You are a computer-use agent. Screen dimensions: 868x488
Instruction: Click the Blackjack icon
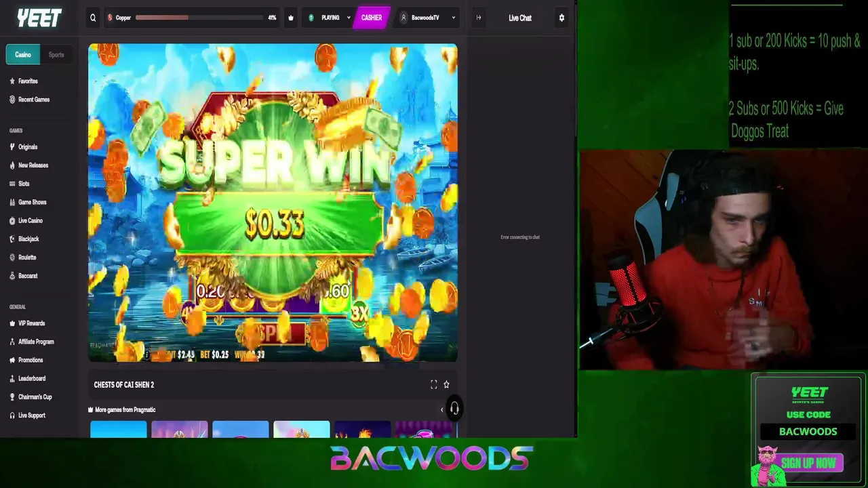(x=12, y=239)
